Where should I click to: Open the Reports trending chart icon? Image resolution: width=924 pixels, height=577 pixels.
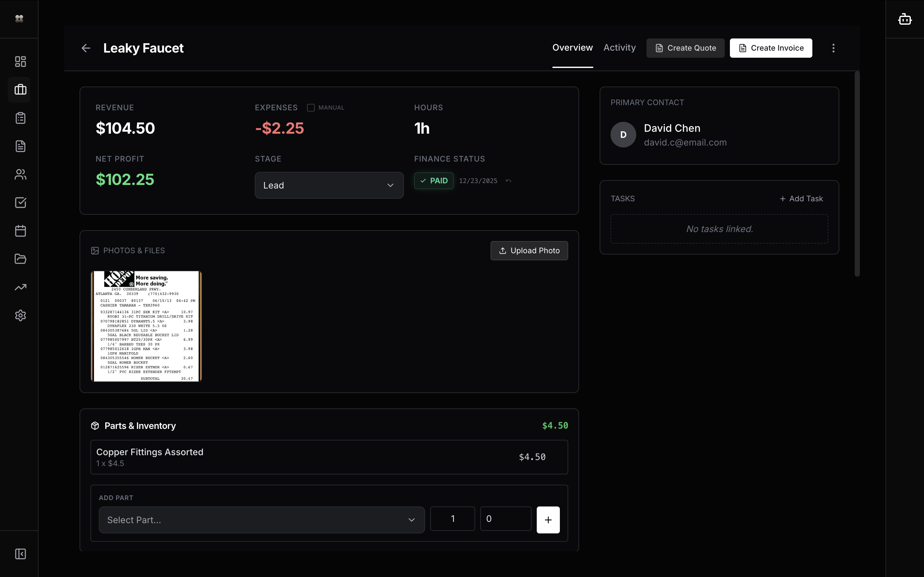pyautogui.click(x=20, y=287)
